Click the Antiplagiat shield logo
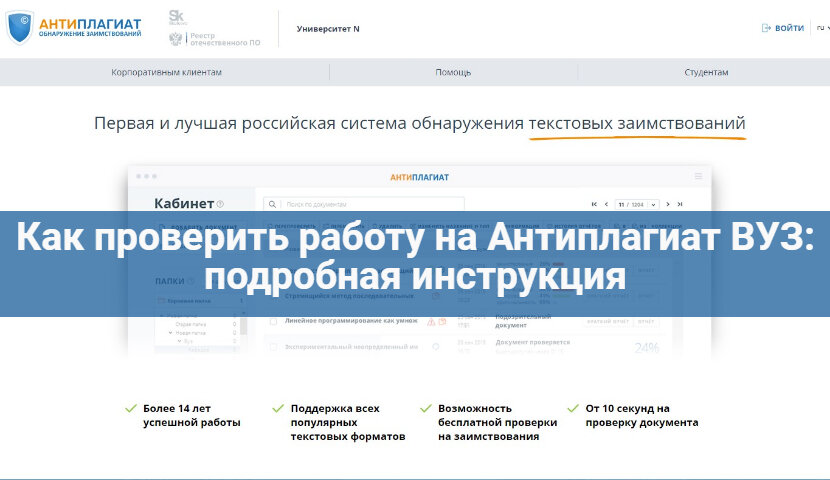Screen dimensions: 830x480 20,27
